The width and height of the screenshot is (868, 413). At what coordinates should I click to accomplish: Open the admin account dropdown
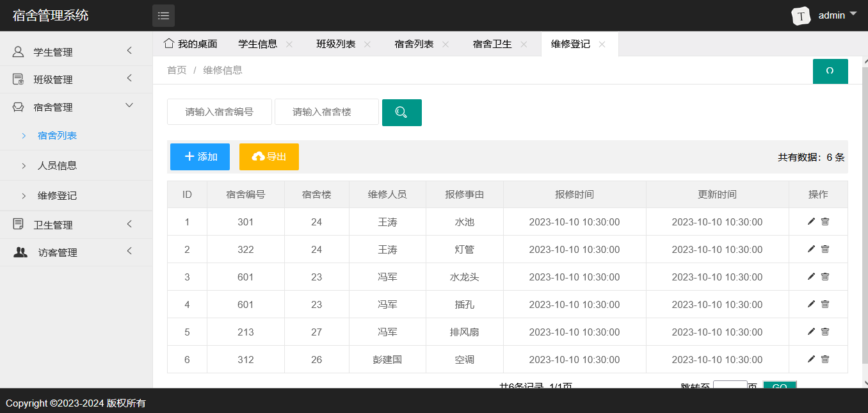coord(831,15)
